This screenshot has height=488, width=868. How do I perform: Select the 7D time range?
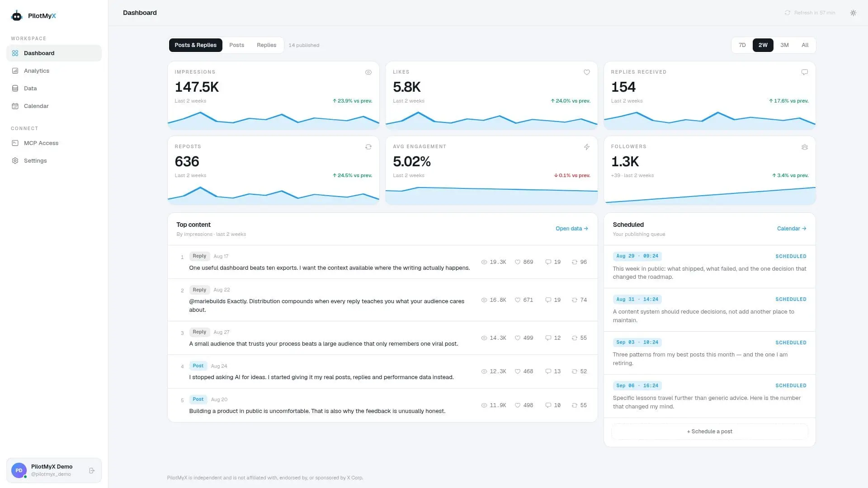(742, 45)
